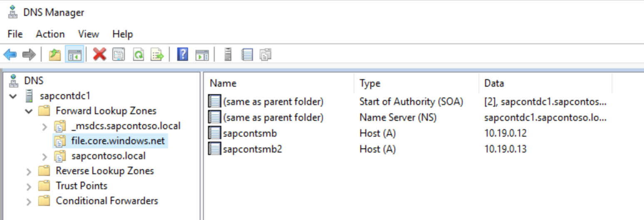Click the 10.19.0.12 data cell

pyautogui.click(x=505, y=133)
